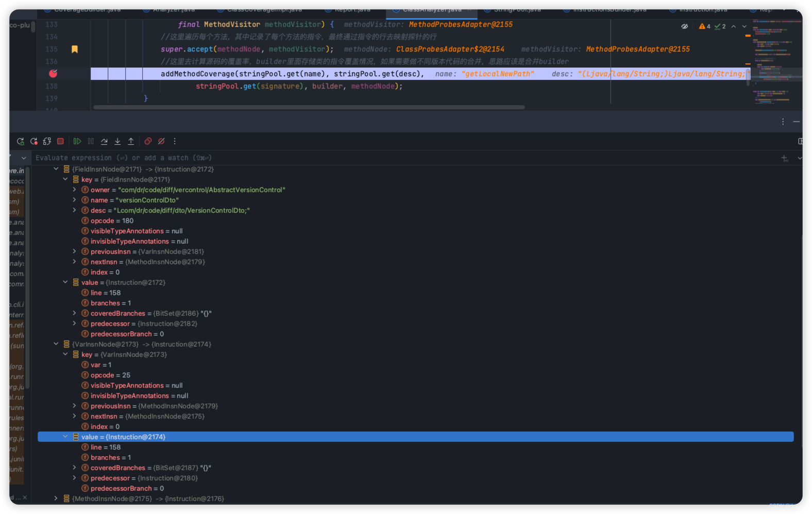The width and height of the screenshot is (812, 514).
Task: Expand coveredBranches = BitSet@2186
Action: pyautogui.click(x=75, y=313)
